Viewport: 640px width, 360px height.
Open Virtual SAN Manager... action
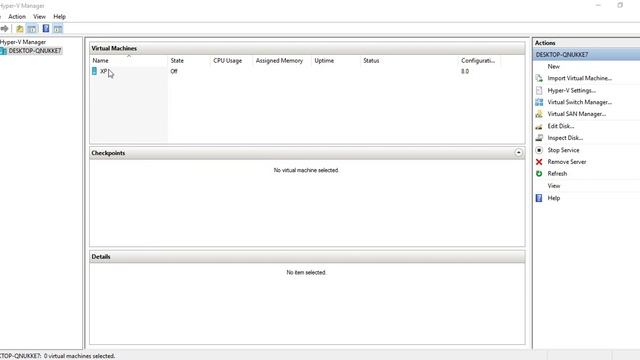tap(577, 114)
